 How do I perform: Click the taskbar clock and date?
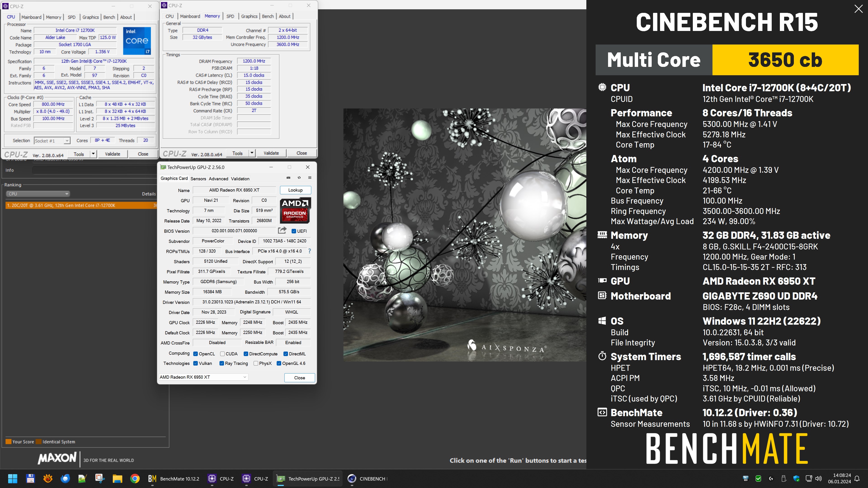[x=839, y=479]
